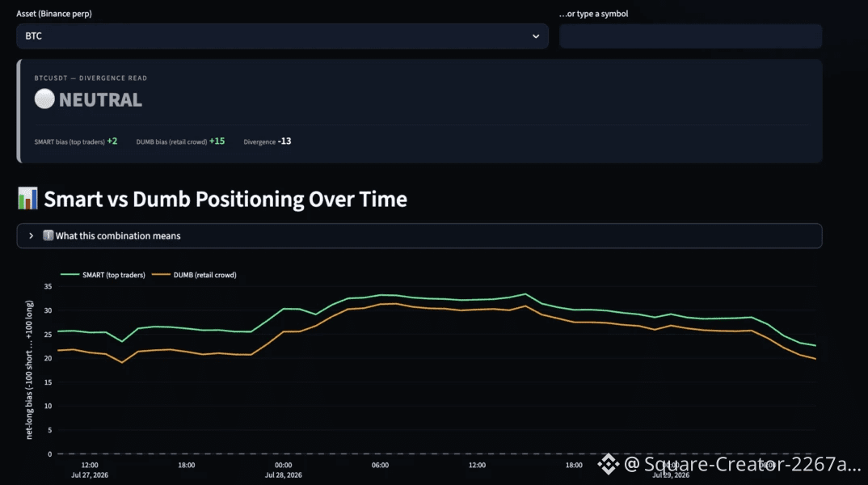Viewport: 868px width, 485px height.
Task: Click the DUMB bias +15 value
Action: [217, 141]
